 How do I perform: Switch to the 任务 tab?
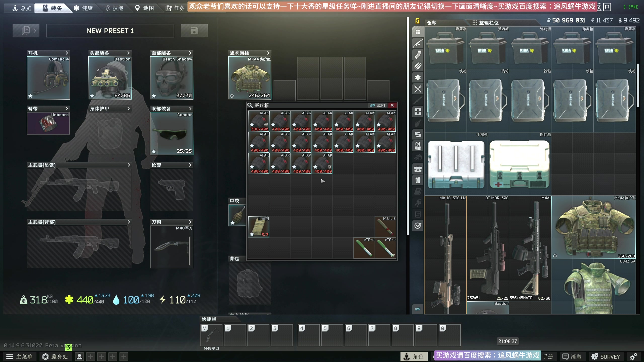[x=175, y=8]
